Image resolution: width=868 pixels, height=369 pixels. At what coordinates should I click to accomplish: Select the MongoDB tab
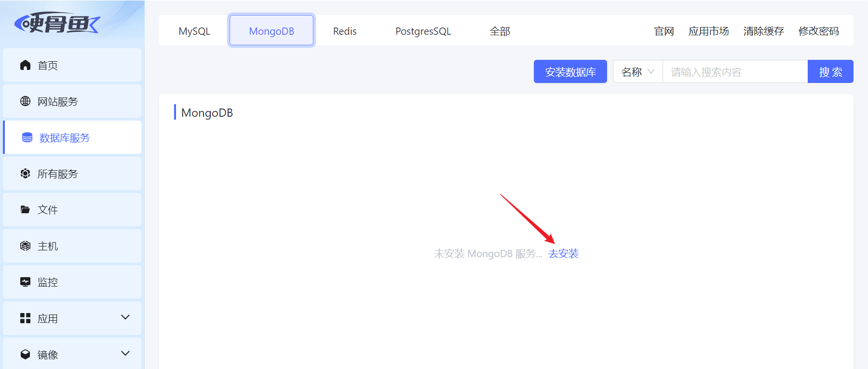pos(271,31)
